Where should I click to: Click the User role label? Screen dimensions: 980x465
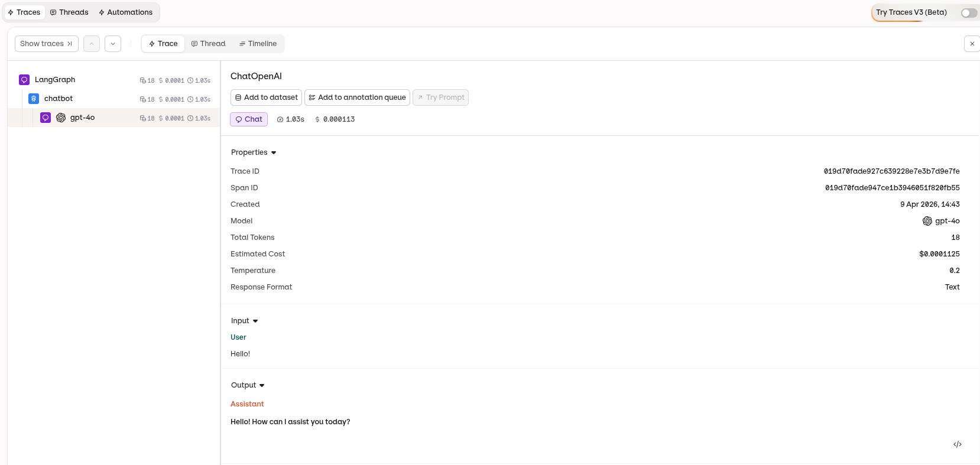(238, 337)
